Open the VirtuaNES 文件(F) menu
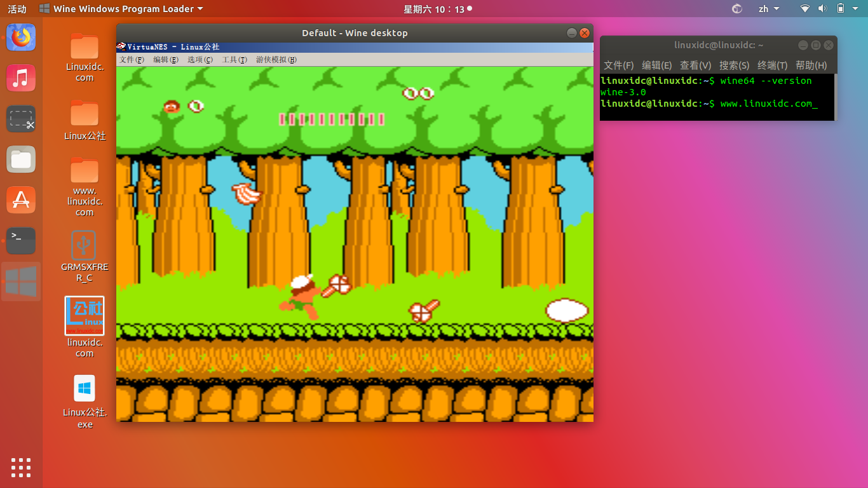The width and height of the screenshot is (868, 488). click(x=132, y=60)
